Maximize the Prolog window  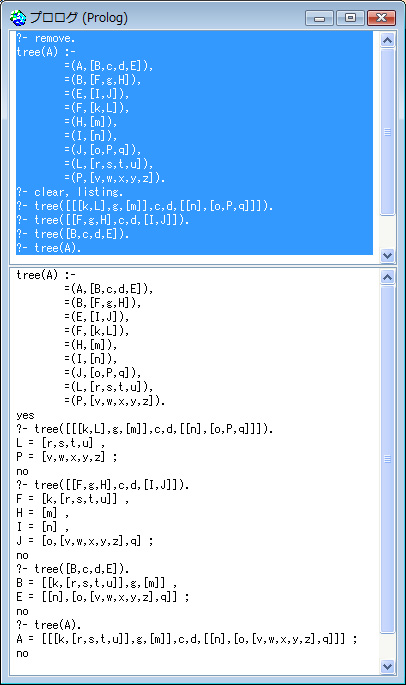click(350, 18)
